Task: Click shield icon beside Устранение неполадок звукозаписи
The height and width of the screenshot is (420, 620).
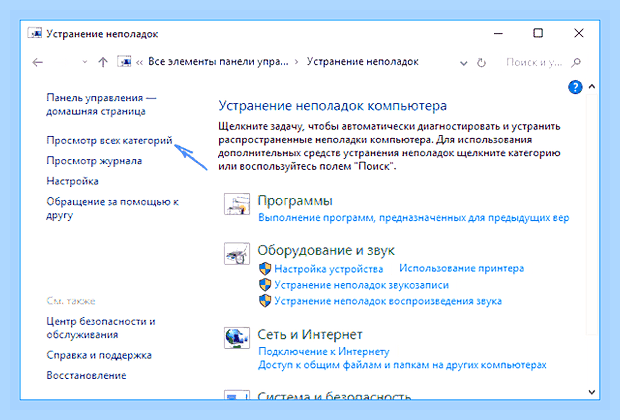Action: click(x=265, y=285)
